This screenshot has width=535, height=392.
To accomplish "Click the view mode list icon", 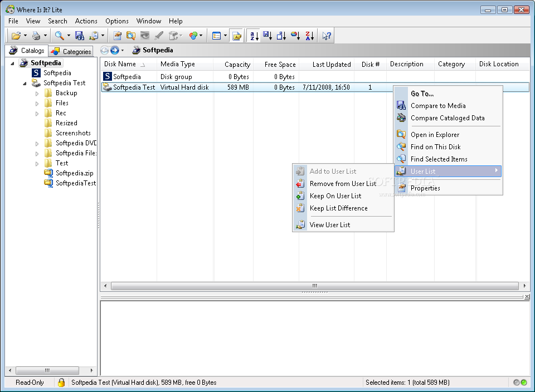I will [217, 36].
